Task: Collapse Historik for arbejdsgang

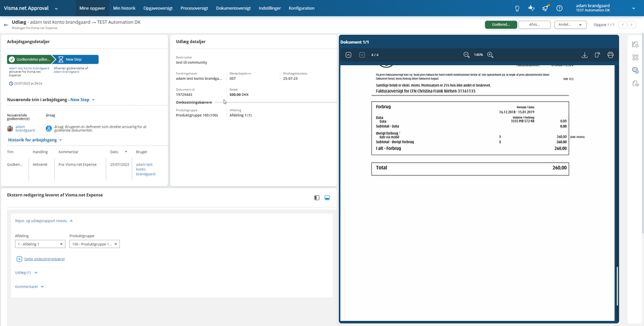Action: [x=35, y=140]
